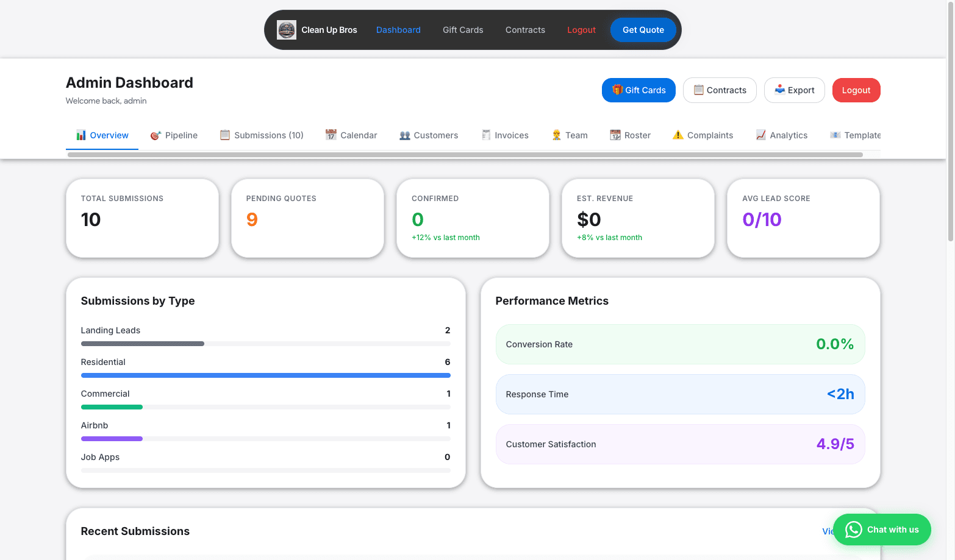Click the Clean Up Bros logo icon
Image resolution: width=955 pixels, height=560 pixels.
point(287,30)
